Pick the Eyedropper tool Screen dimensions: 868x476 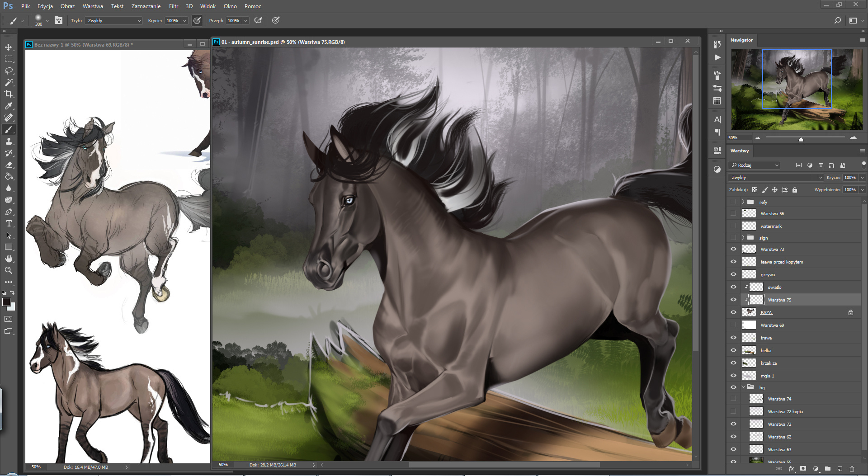[9, 106]
